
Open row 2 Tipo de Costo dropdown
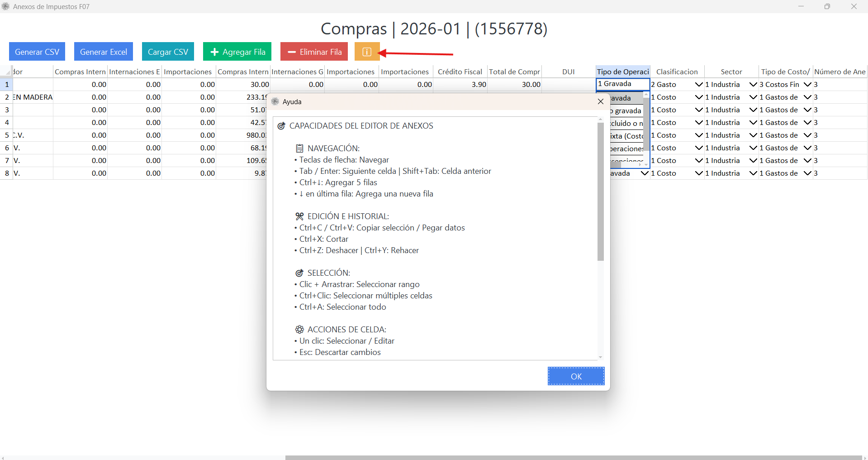pyautogui.click(x=807, y=97)
